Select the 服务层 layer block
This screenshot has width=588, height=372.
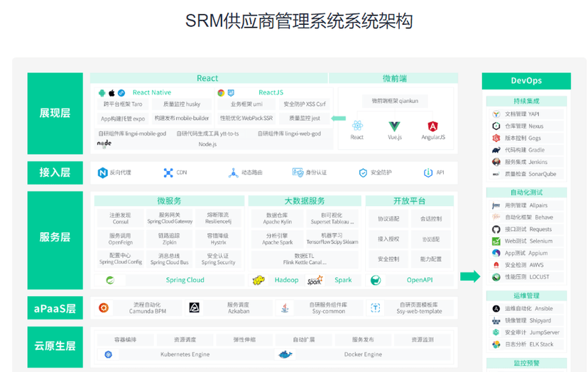point(55,240)
